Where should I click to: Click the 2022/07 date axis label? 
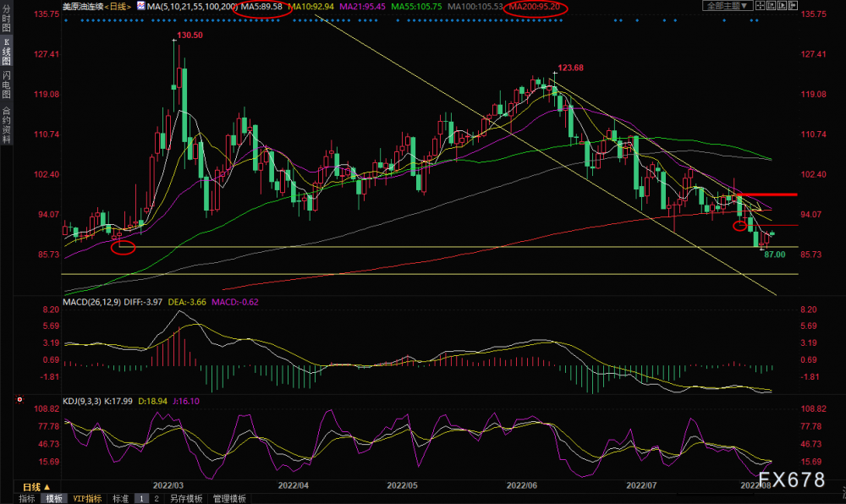pos(641,485)
